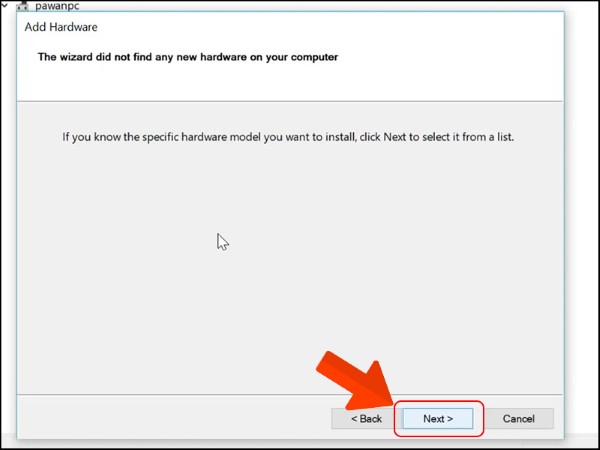This screenshot has width=600, height=450.
Task: Cancel the Add Hardware wizard
Action: tap(518, 419)
